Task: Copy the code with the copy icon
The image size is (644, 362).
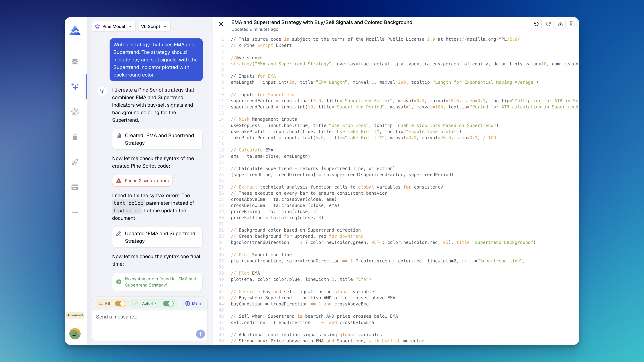Action: pyautogui.click(x=572, y=24)
